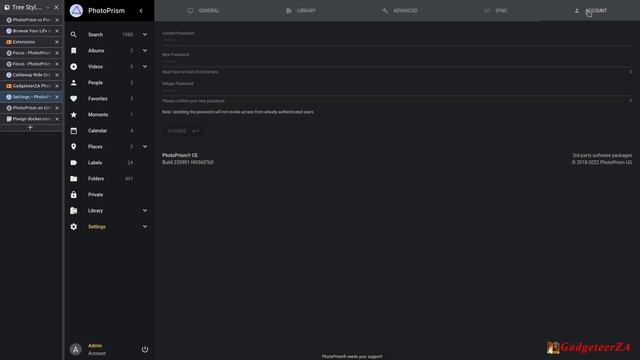Go to the Videos section
The height and width of the screenshot is (360, 640).
pyautogui.click(x=95, y=67)
